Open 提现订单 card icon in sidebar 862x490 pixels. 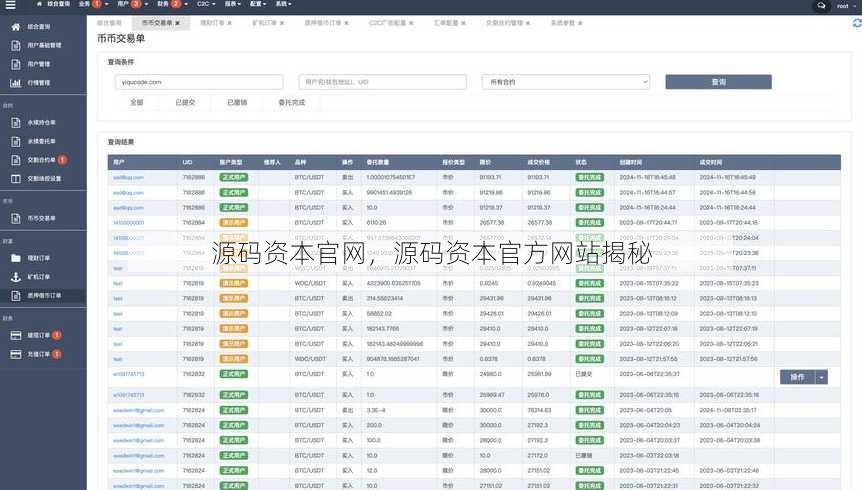coord(15,335)
